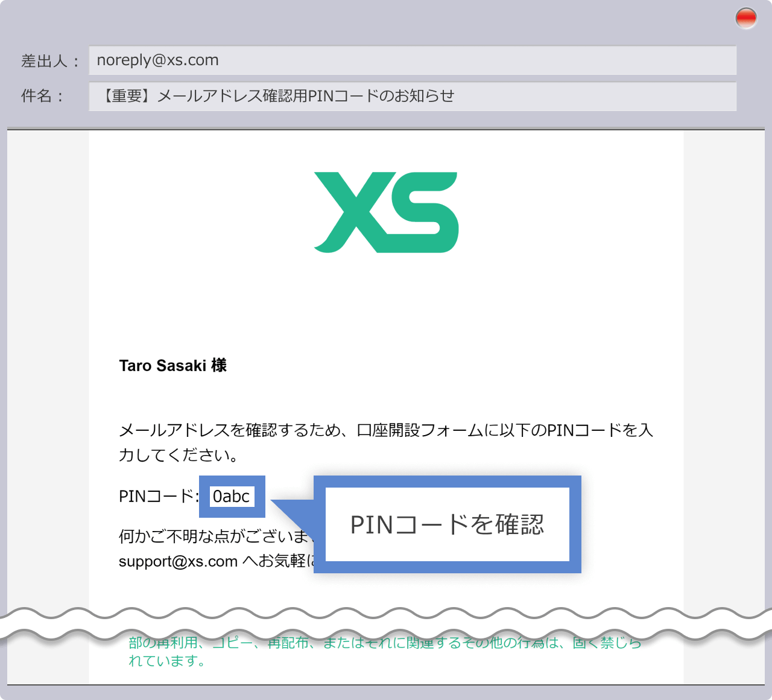Click the green footer text れています。
The width and height of the screenshot is (772, 700).
tap(168, 661)
